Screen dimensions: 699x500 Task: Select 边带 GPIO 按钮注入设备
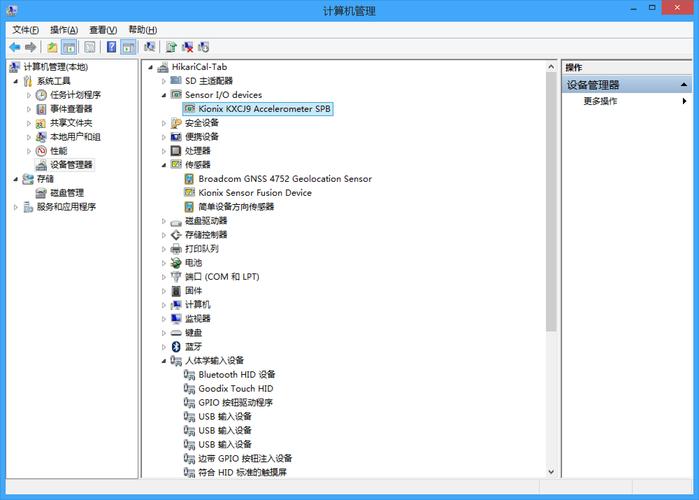pyautogui.click(x=238, y=459)
